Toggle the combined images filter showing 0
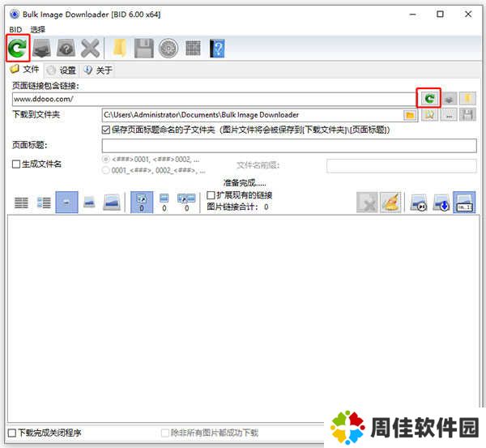The image size is (486, 448). point(186,203)
